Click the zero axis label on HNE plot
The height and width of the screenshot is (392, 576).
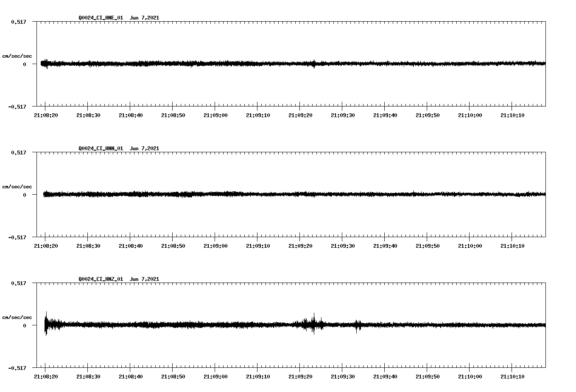click(25, 64)
